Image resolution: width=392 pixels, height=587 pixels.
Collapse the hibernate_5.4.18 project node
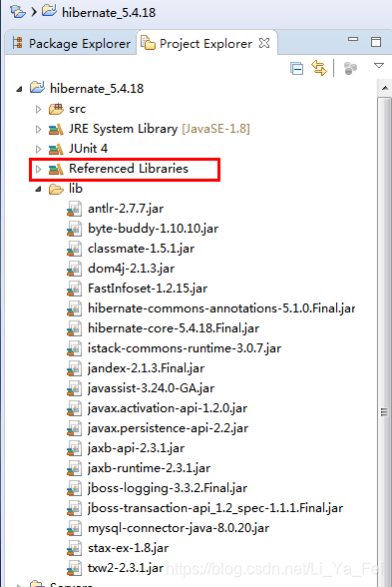[x=20, y=89]
